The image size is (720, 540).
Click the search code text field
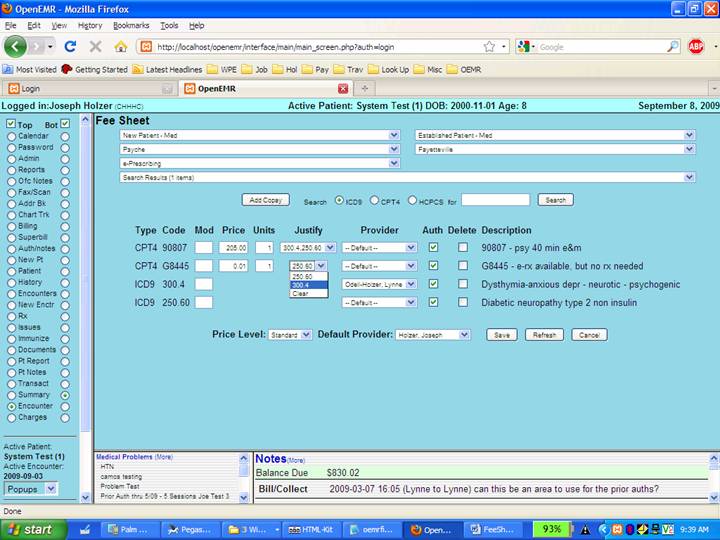(x=495, y=200)
